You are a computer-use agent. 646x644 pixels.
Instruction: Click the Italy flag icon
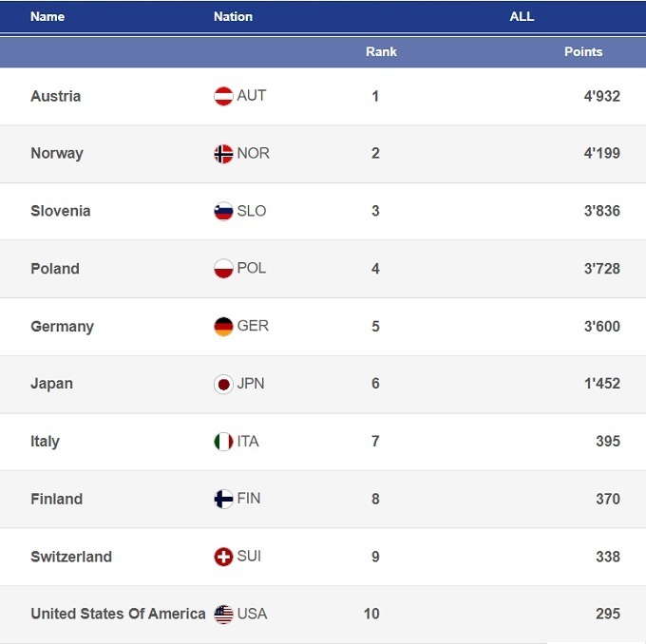(223, 442)
